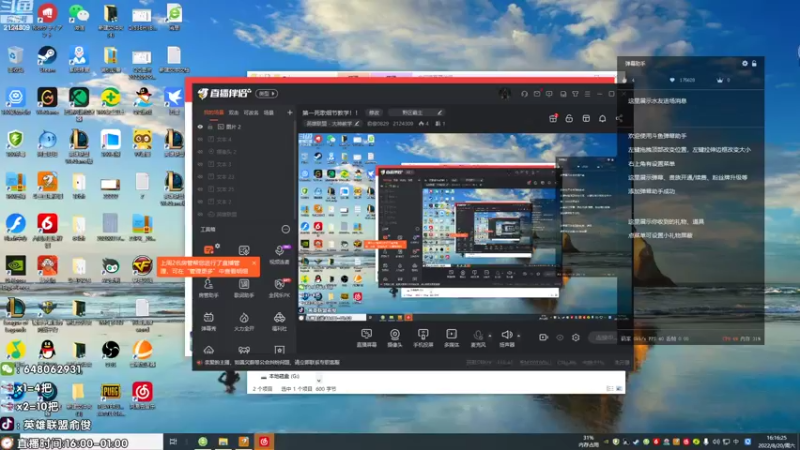Mute the 扬声器 speaker
This screenshot has height=450, width=800.
[x=507, y=338]
